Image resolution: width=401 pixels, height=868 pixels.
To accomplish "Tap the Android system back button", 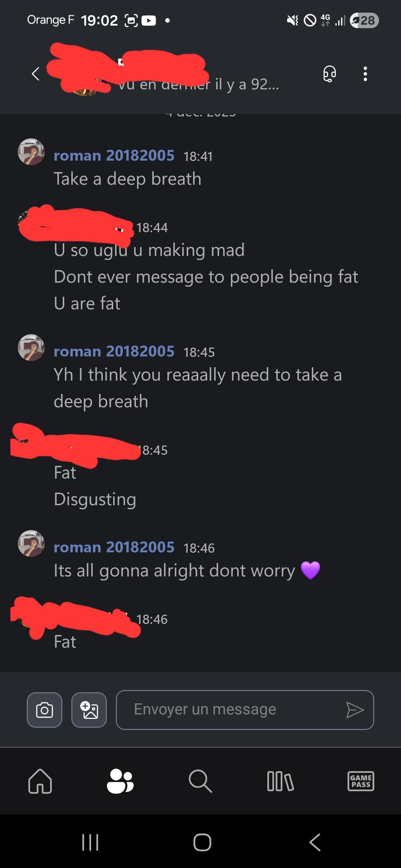I will tap(315, 842).
